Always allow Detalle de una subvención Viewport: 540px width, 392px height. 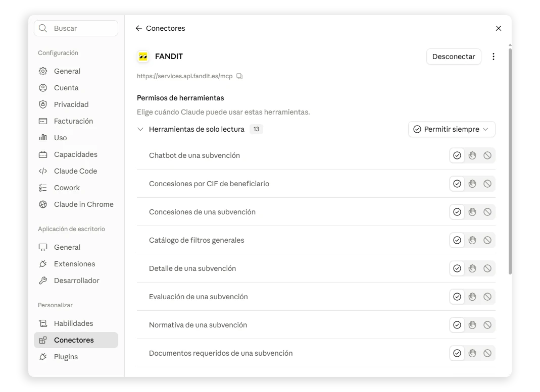[457, 268]
